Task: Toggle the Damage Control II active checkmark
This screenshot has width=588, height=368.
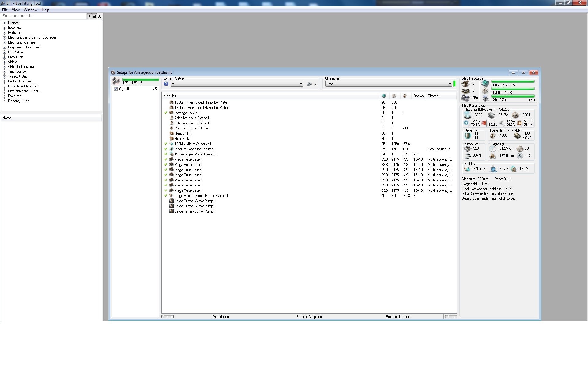Action: click(166, 113)
